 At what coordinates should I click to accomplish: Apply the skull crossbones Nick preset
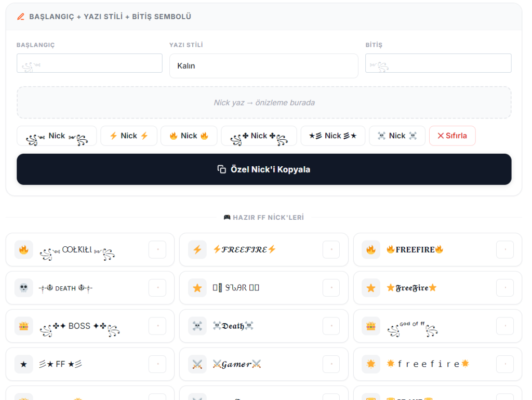[397, 136]
